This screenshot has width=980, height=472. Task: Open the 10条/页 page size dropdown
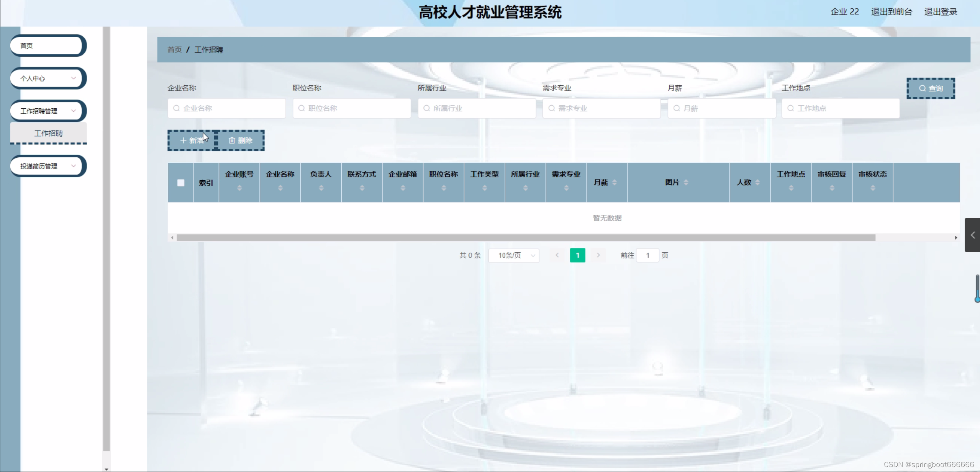pos(514,255)
